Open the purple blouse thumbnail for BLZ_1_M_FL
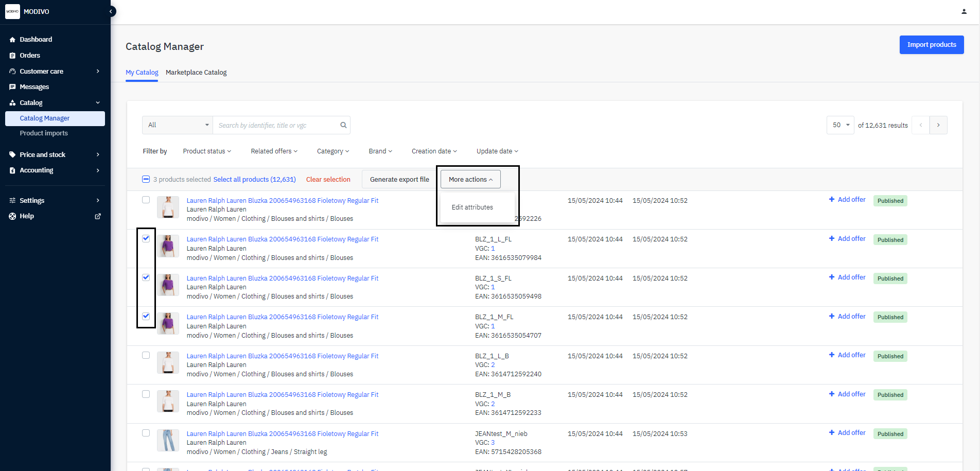The width and height of the screenshot is (980, 471). point(168,324)
